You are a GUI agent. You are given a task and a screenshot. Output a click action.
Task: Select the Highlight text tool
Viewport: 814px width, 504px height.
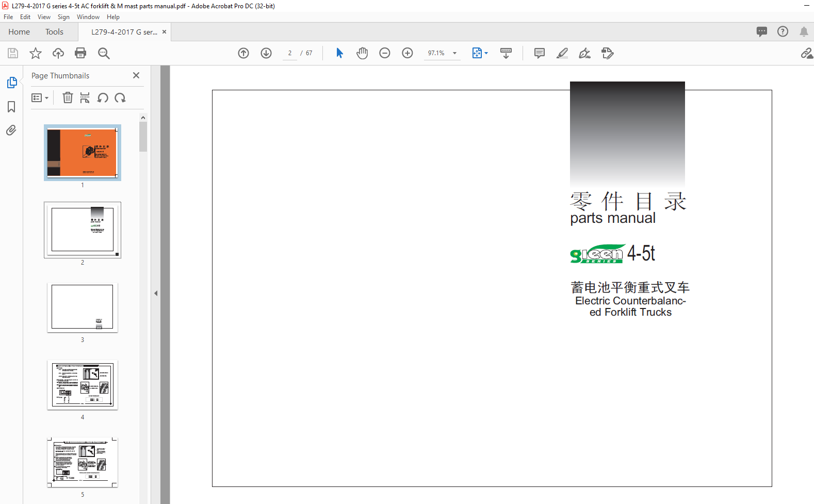[x=562, y=53]
